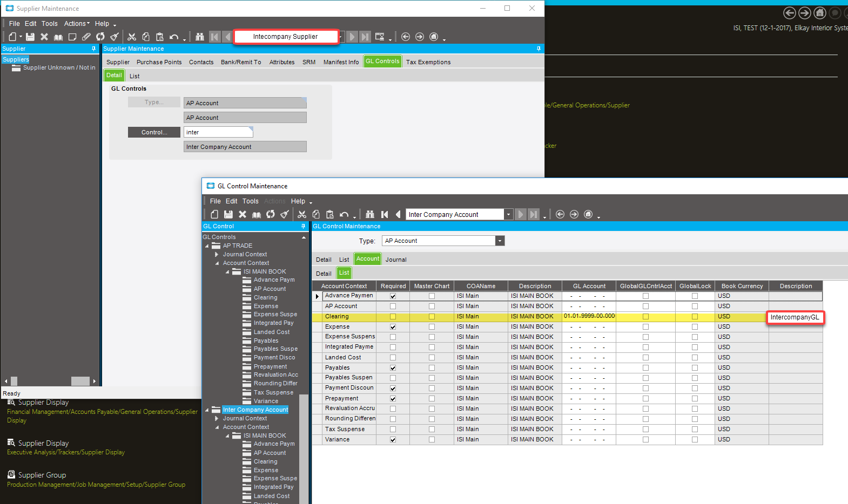This screenshot has width=848, height=504.
Task: Click the Control... button in GL Controls
Action: [x=154, y=132]
